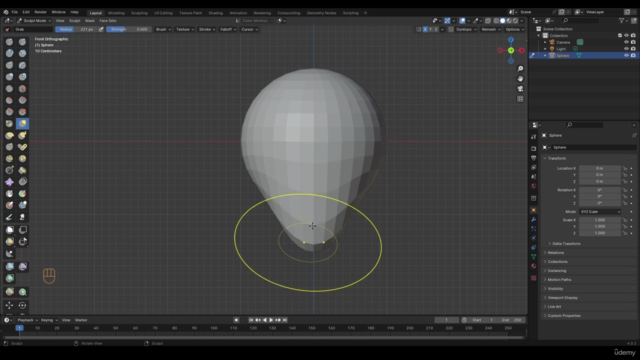The height and width of the screenshot is (360, 640).
Task: Open Material properties sphere tab icon
Action: 533,266
